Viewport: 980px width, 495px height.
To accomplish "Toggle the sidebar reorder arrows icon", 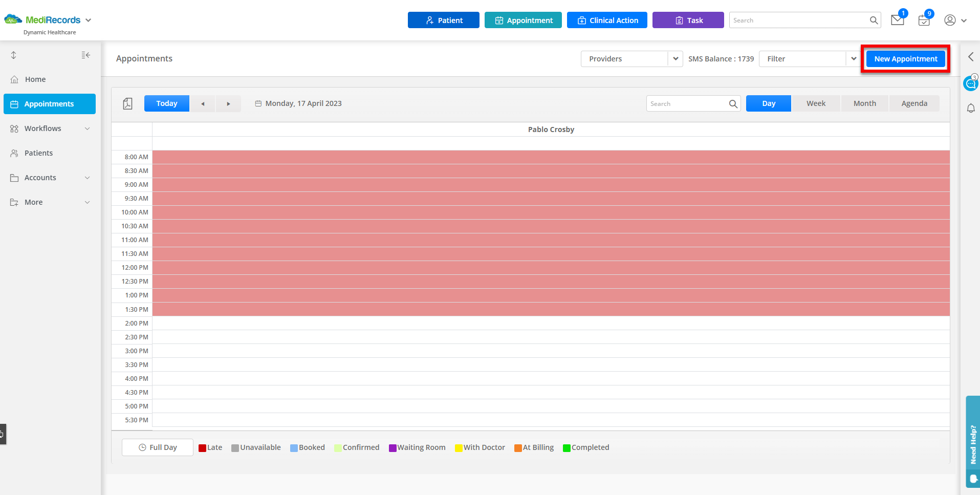I will point(14,55).
